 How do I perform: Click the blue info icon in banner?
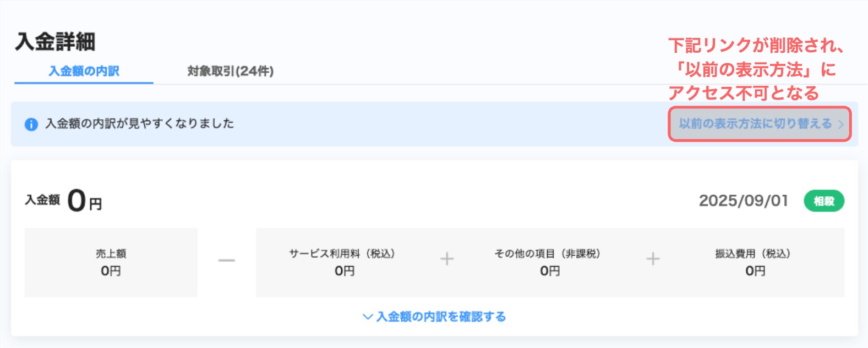31,124
